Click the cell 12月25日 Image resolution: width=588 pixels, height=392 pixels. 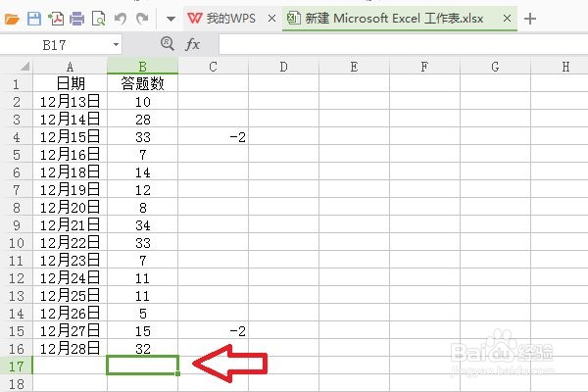tap(71, 295)
